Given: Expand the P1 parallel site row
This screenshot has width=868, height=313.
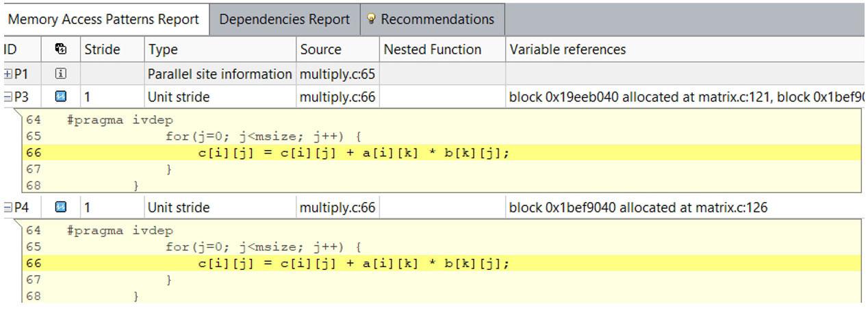Looking at the screenshot, I should pos(8,73).
